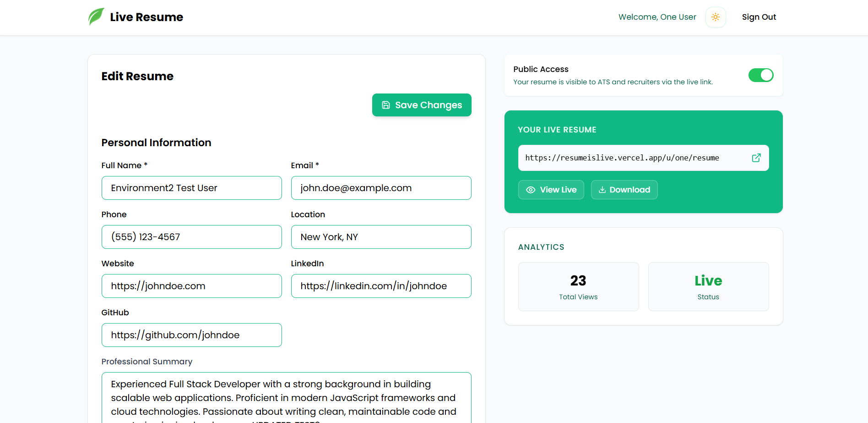This screenshot has width=868, height=423.
Task: Click the Phone number input
Action: pos(191,237)
